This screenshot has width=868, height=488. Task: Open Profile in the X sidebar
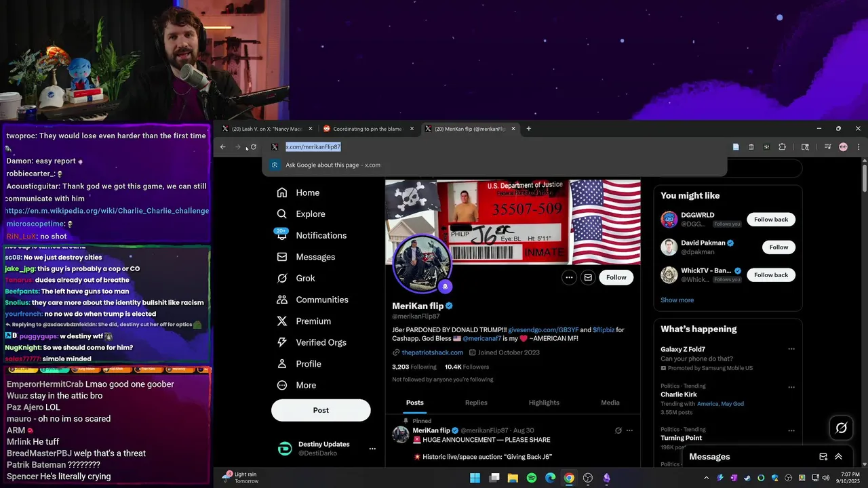pyautogui.click(x=299, y=364)
